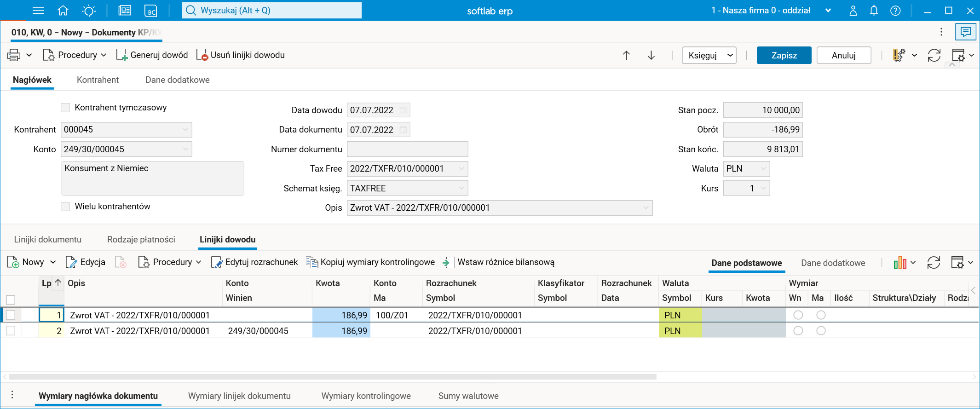Click Usuń linijki dowodu icon
This screenshot has height=409, width=980.
coord(202,55)
